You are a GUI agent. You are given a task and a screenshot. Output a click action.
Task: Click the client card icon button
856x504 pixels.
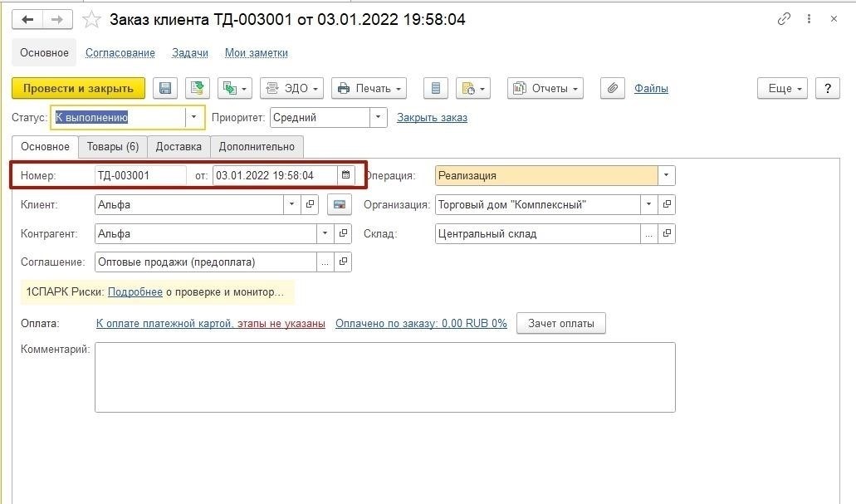pyautogui.click(x=339, y=205)
